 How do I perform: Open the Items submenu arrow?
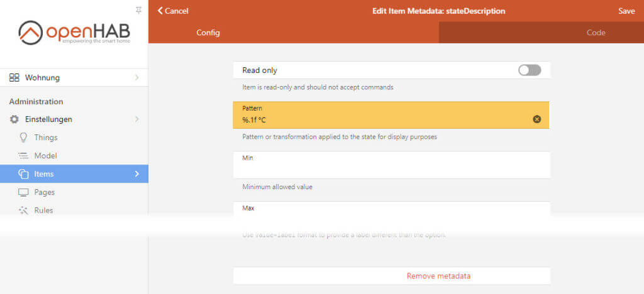pyautogui.click(x=137, y=174)
